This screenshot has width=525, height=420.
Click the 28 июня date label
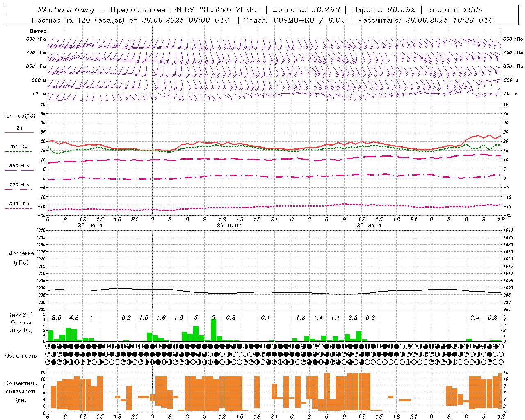[x=369, y=226]
